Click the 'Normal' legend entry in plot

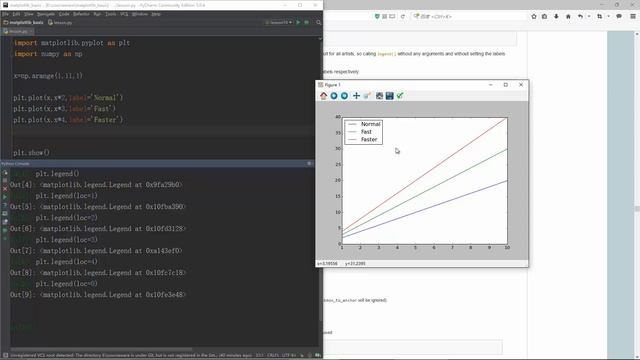click(x=364, y=124)
